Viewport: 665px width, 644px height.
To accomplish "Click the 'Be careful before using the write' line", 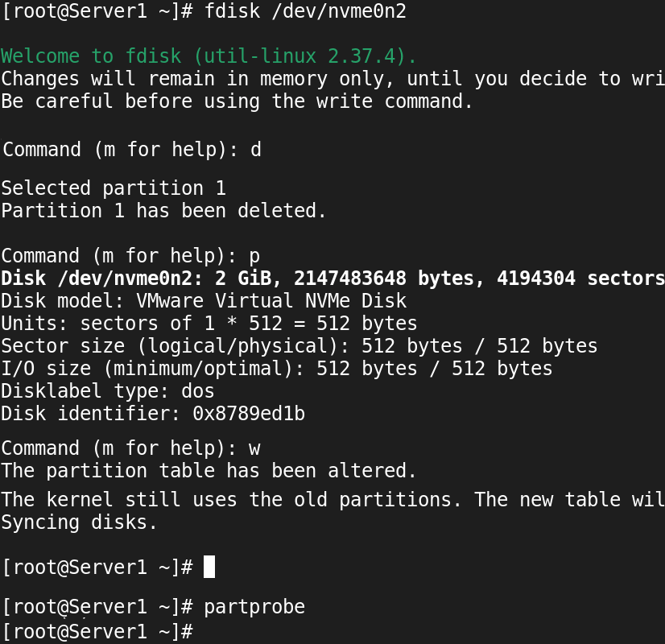I will [237, 101].
